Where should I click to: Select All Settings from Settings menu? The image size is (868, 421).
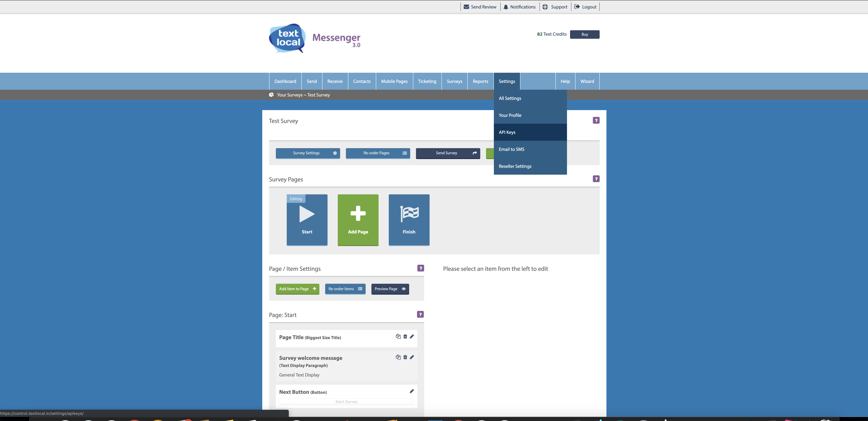[x=530, y=98]
